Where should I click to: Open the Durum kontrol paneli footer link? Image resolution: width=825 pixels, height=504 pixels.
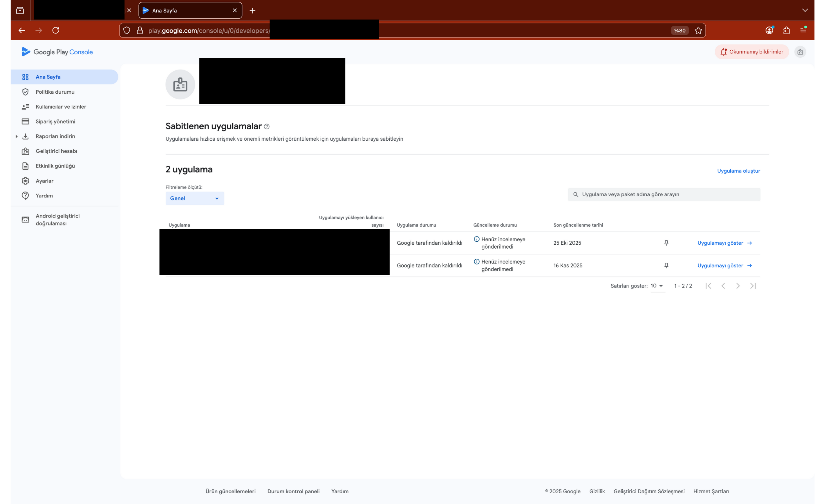click(293, 491)
